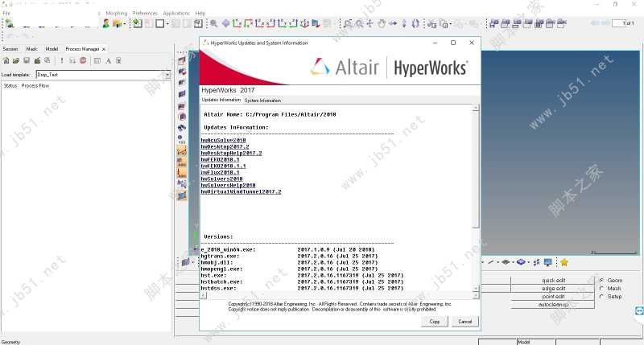
Task: Click the horizontal rotate left-right arrows icon
Action: (x=393, y=24)
